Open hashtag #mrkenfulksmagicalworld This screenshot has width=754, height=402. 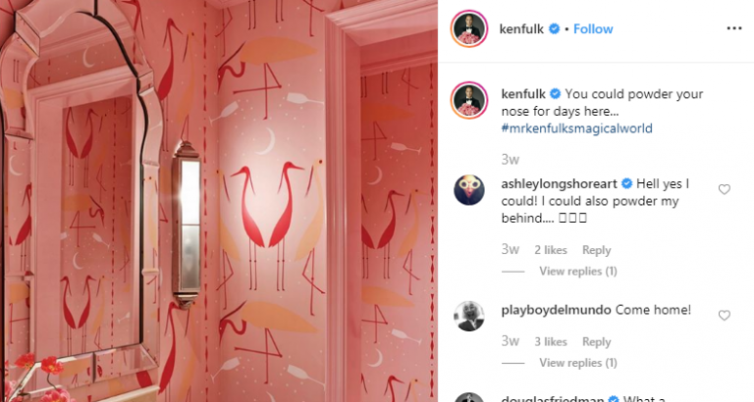click(x=577, y=128)
